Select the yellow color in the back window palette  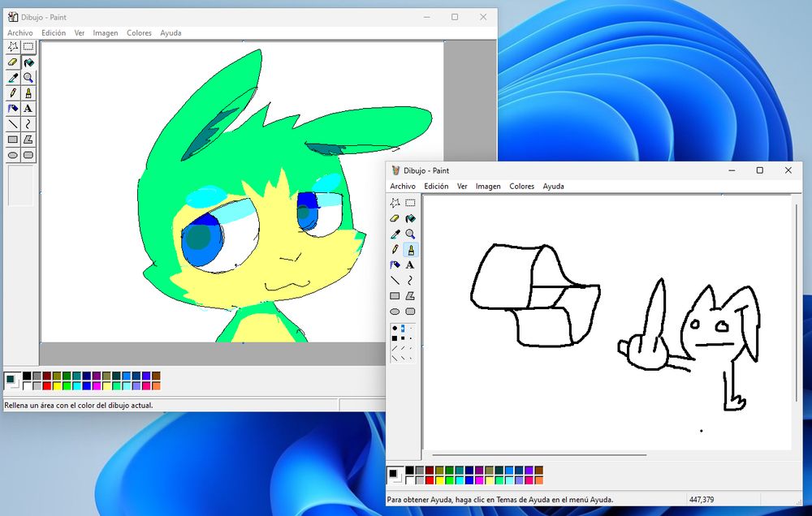57,384
